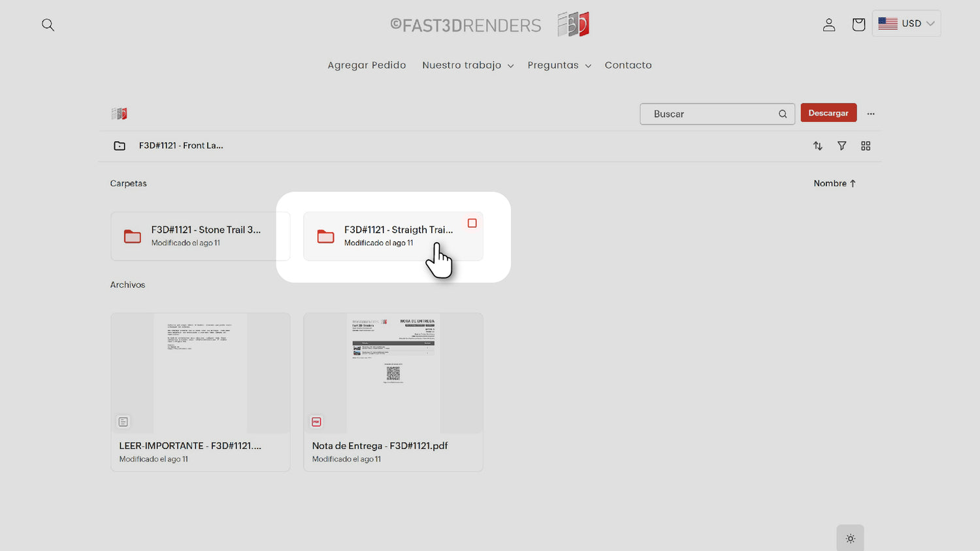
Task: Open the Contacto menu item
Action: coord(628,65)
